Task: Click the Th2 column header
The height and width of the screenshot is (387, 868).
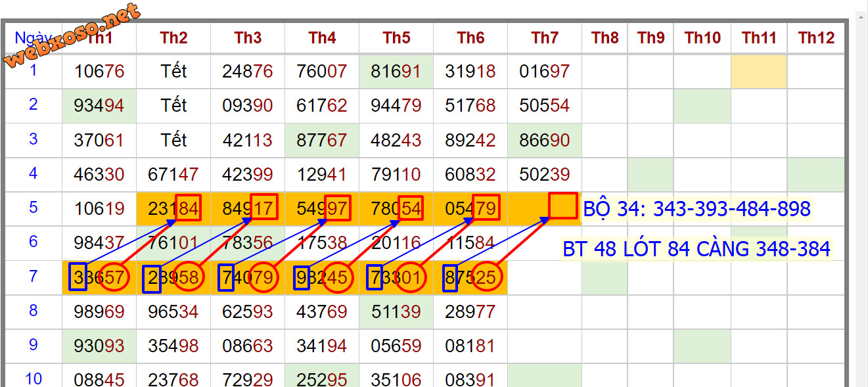Action: tap(173, 38)
